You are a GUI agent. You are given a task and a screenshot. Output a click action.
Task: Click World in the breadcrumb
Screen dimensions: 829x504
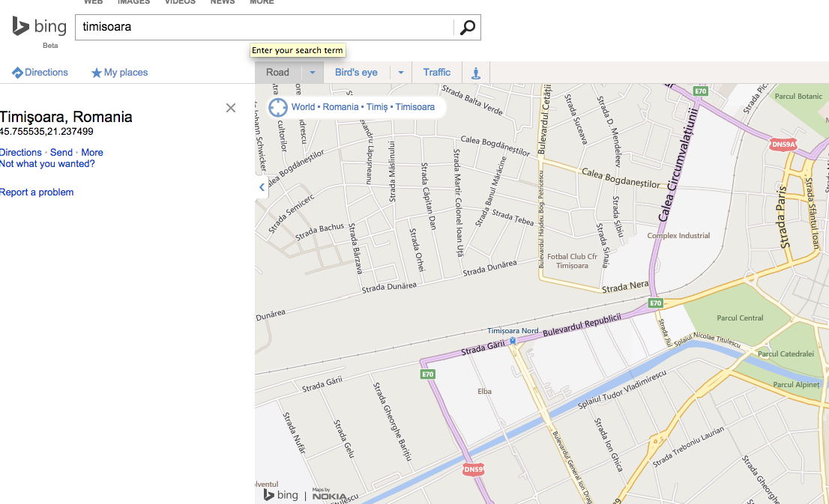[x=303, y=107]
